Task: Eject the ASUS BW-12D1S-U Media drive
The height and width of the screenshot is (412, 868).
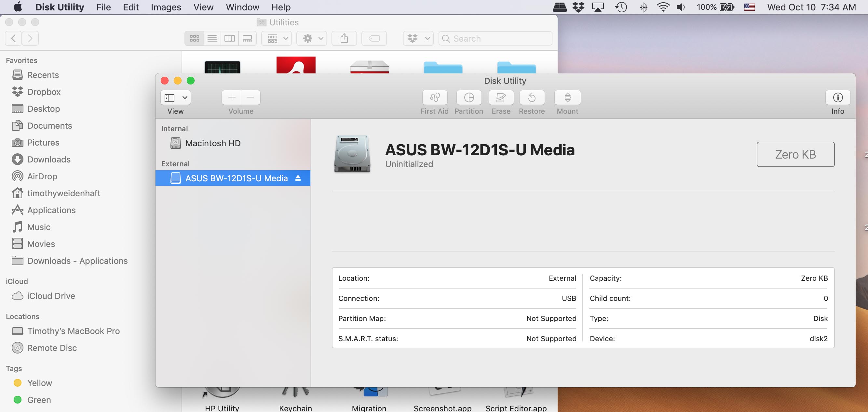Action: [298, 178]
